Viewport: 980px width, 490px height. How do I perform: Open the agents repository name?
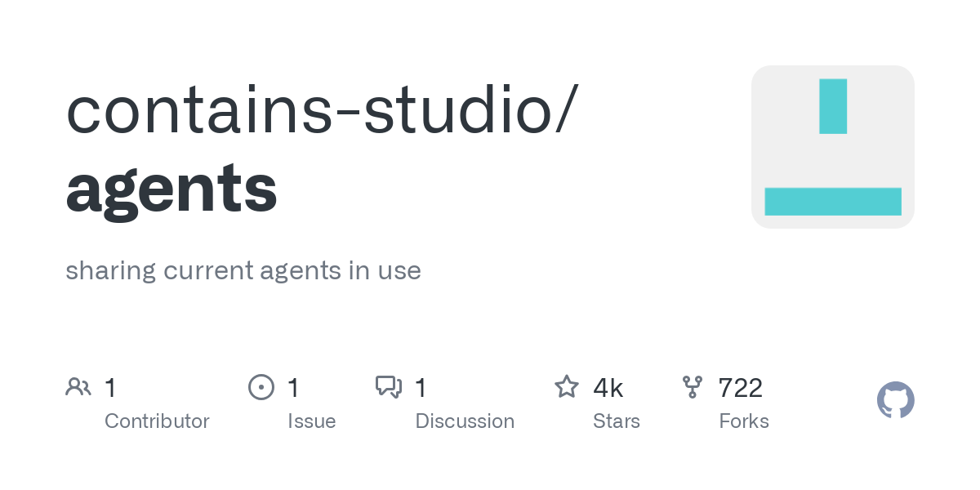[x=171, y=189]
